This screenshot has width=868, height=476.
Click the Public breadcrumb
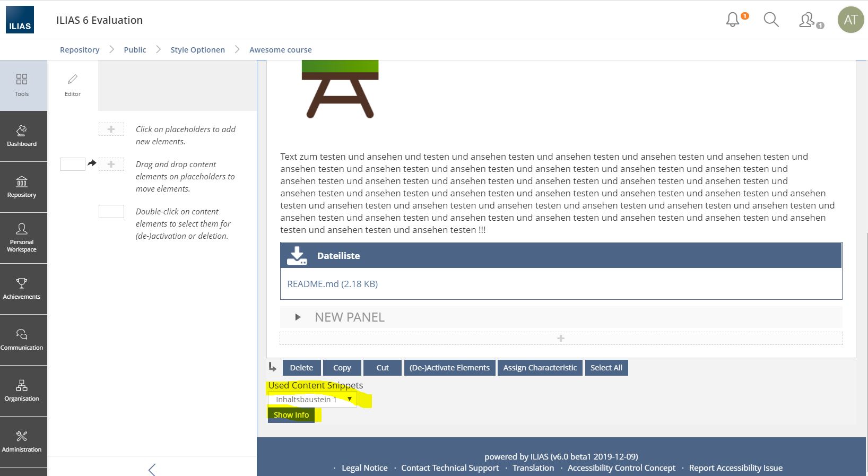point(135,50)
